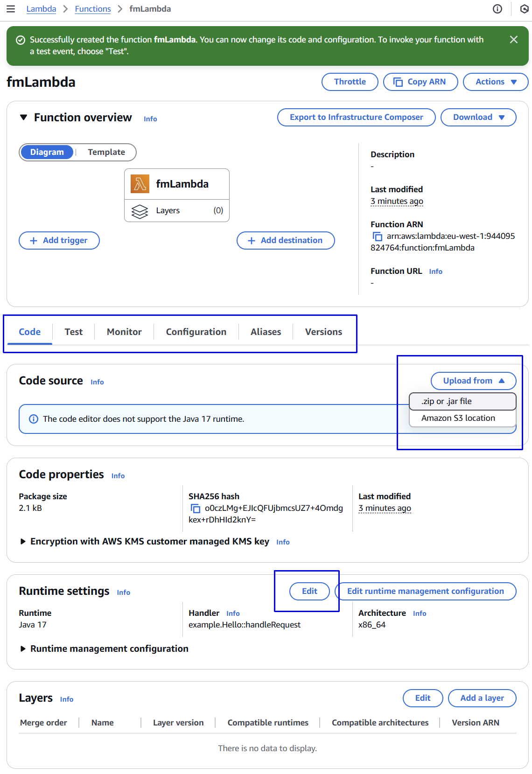Click Edit runtime management configuration
The height and width of the screenshot is (774, 532).
(x=426, y=591)
